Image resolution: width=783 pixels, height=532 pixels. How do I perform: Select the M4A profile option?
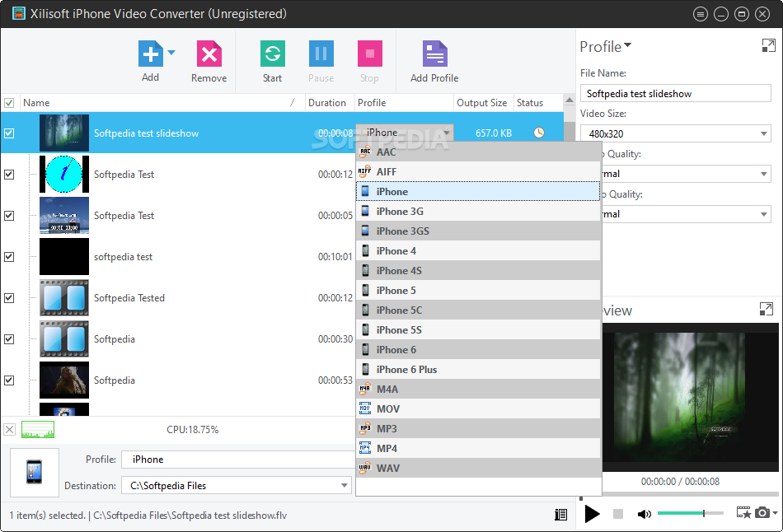pyautogui.click(x=478, y=390)
